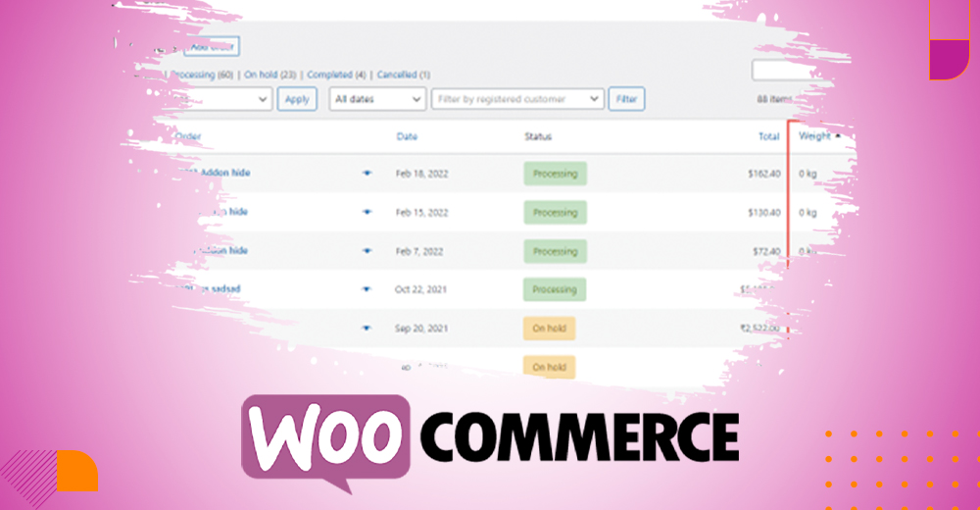This screenshot has height=510, width=980.
Task: Click the 0 kg weight in Feb 18 row
Action: [808, 174]
